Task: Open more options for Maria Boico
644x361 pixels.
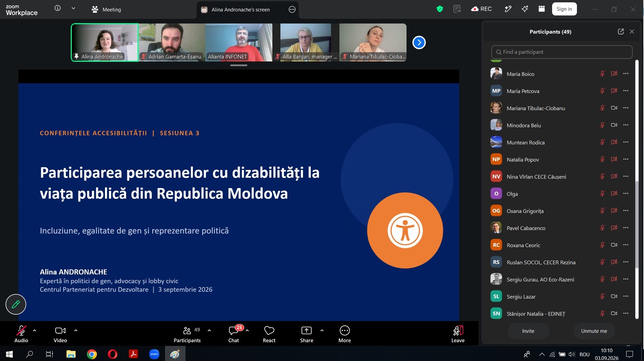Action: point(626,74)
